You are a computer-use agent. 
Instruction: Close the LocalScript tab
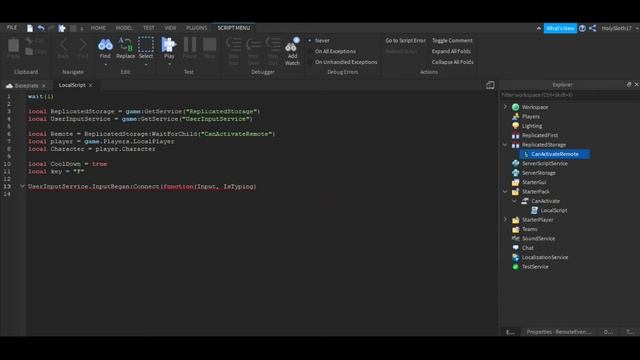(x=91, y=85)
